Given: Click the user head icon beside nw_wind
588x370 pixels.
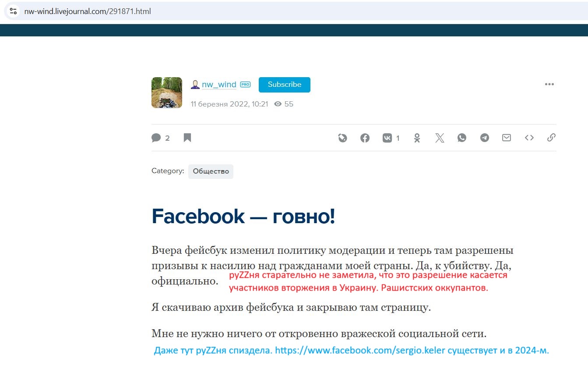Looking at the screenshot, I should (x=195, y=85).
